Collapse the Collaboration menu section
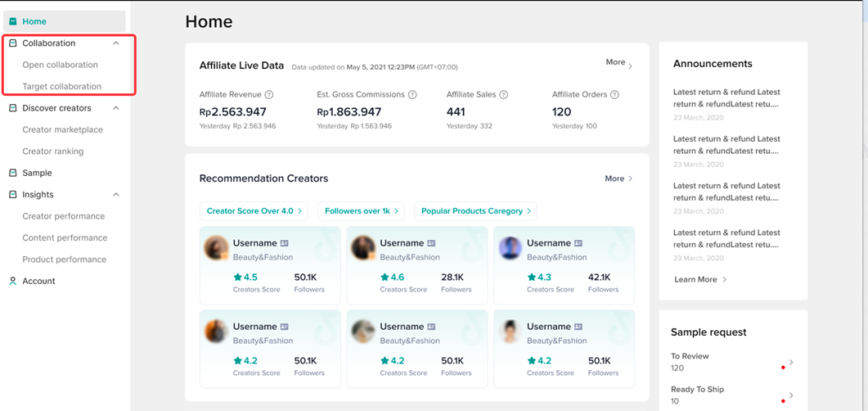868x411 pixels. [x=116, y=43]
